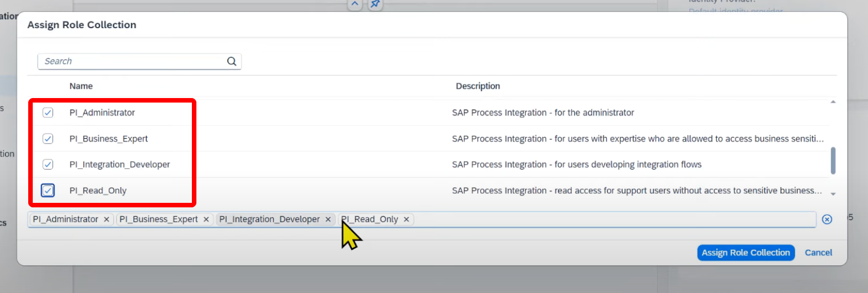Click the Assign Role Collection button

click(x=746, y=252)
